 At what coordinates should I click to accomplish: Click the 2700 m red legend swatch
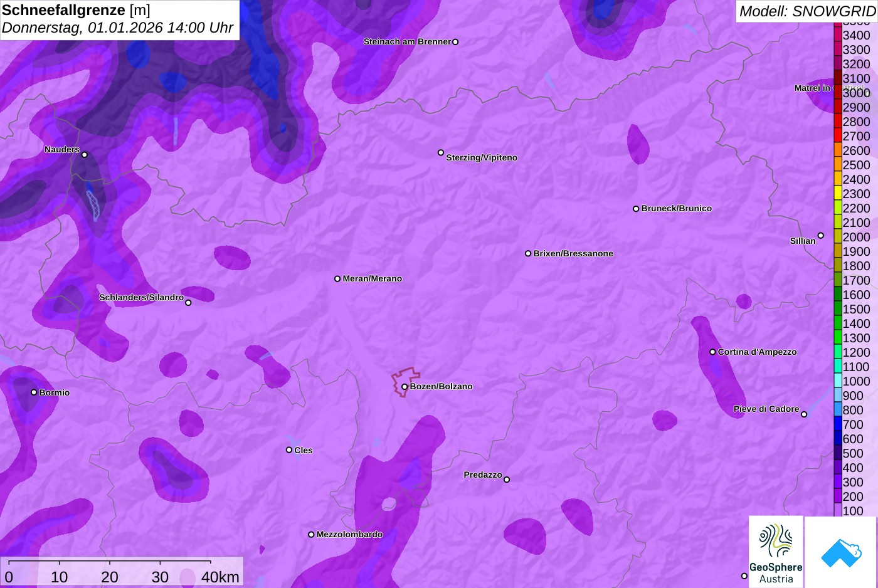pos(838,136)
